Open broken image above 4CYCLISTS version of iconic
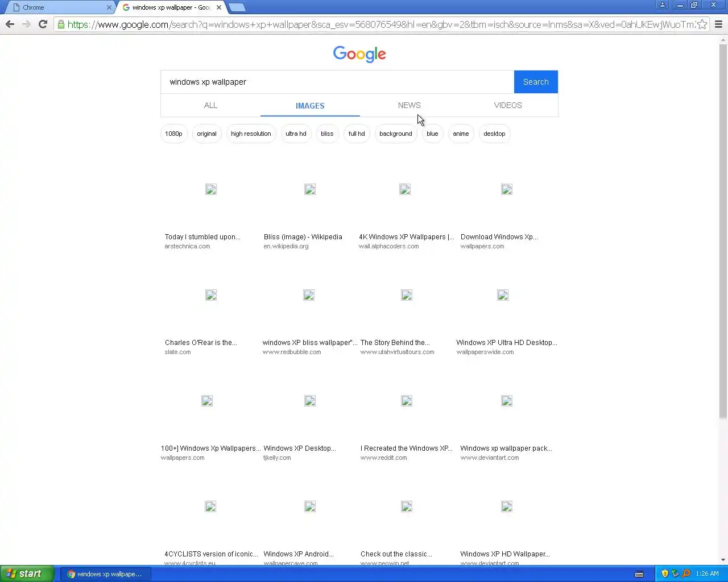 [x=210, y=506]
